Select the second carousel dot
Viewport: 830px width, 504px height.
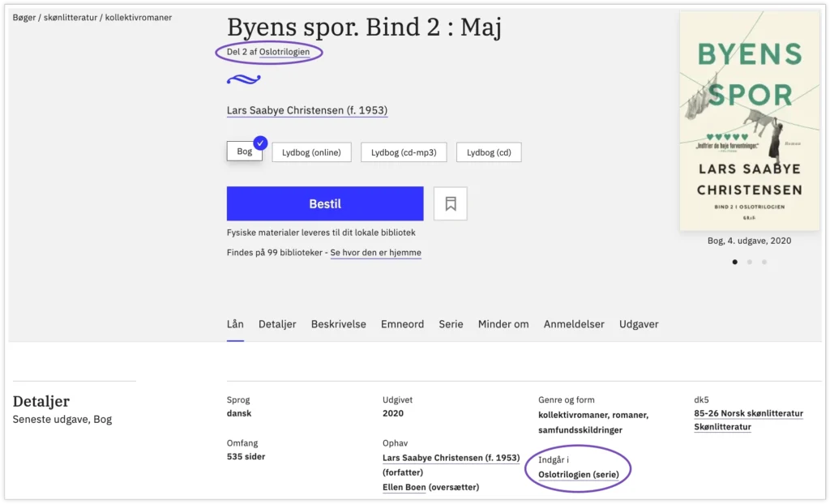750,262
